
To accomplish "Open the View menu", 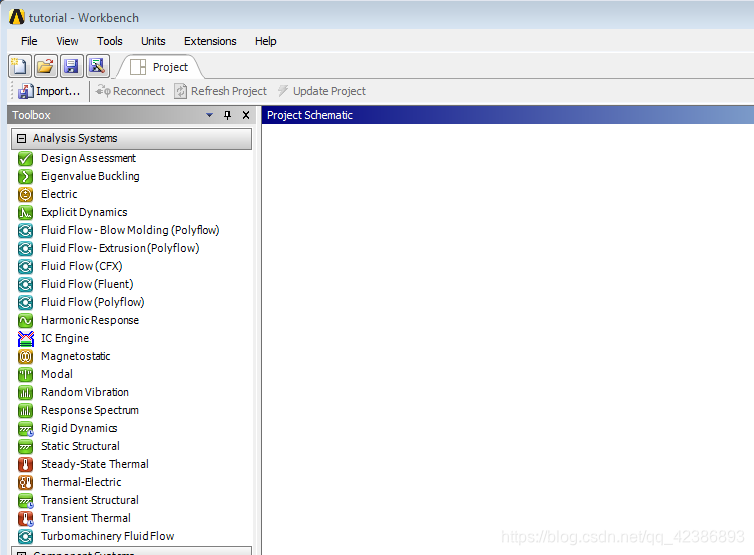I will (x=67, y=41).
